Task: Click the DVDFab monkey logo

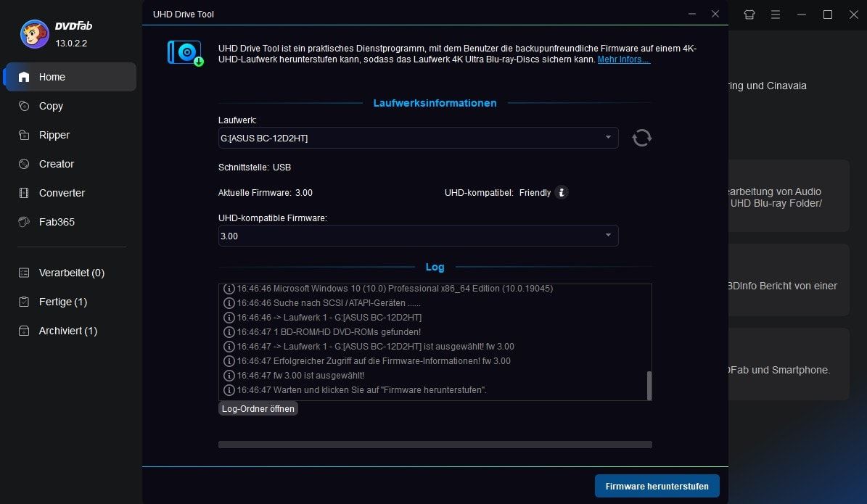Action: [x=34, y=33]
